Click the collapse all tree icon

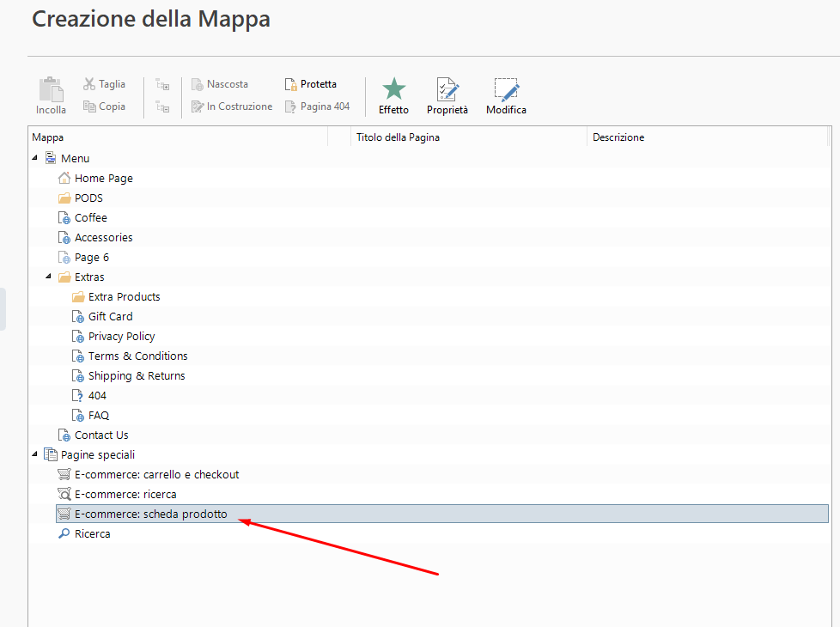[x=162, y=107]
